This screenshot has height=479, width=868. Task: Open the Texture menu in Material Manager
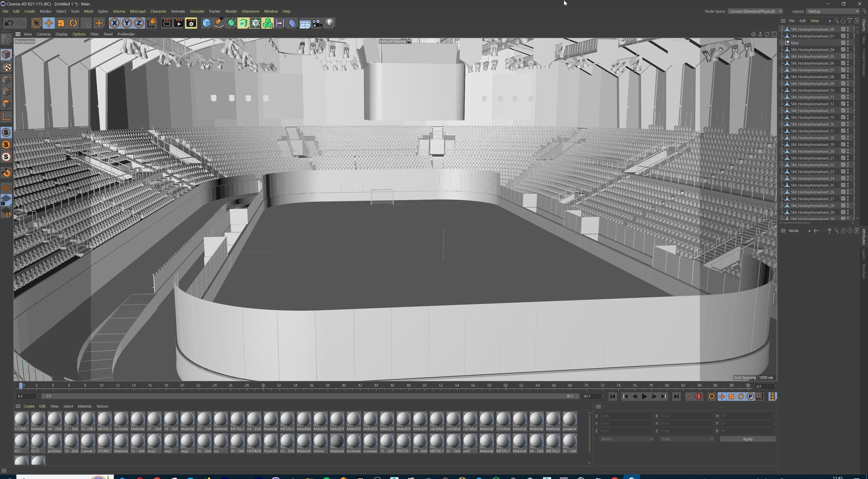[x=102, y=406]
